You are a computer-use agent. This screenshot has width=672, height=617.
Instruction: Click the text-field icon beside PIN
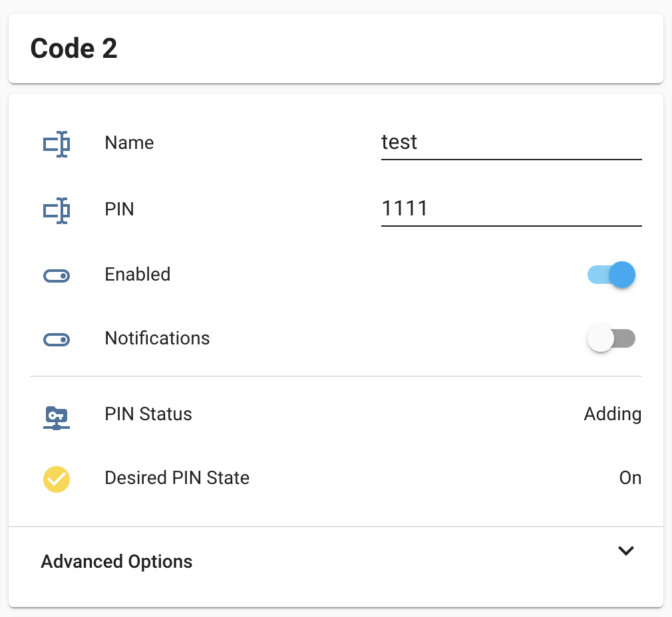coord(57,210)
